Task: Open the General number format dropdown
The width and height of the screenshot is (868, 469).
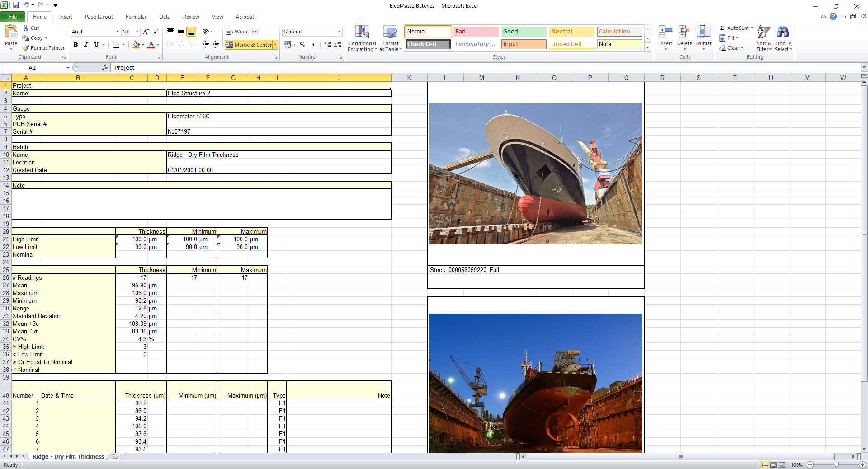Action: coord(339,32)
